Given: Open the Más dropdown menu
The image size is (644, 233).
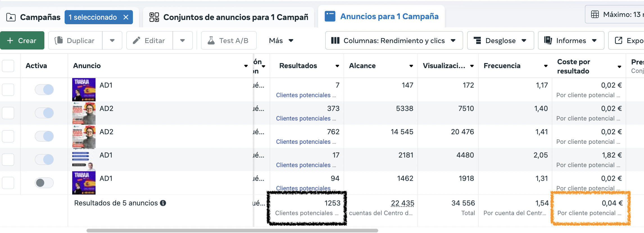Looking at the screenshot, I should point(281,41).
